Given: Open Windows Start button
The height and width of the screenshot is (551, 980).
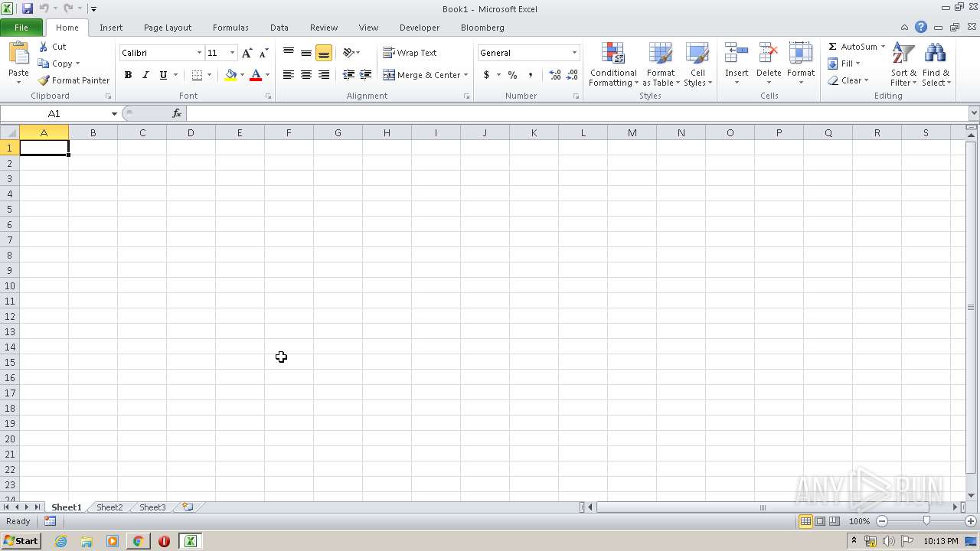Looking at the screenshot, I should 21,541.
